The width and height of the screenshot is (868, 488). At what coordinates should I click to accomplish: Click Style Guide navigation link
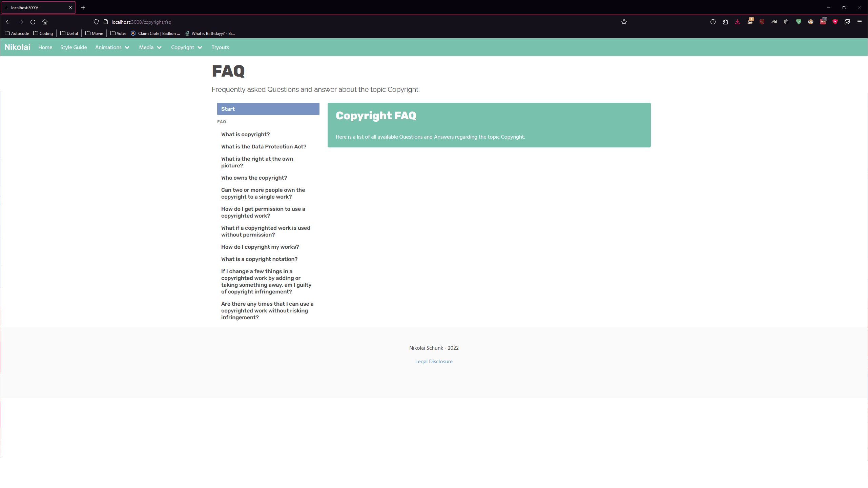[73, 47]
